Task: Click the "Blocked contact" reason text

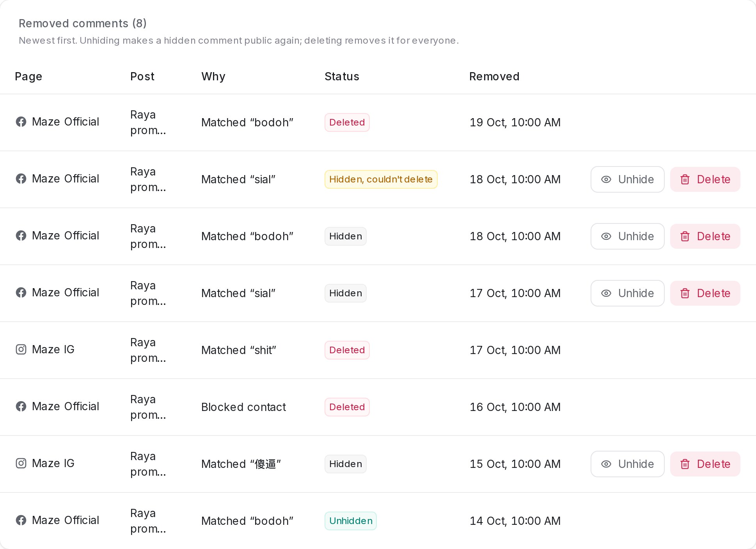Action: tap(243, 407)
